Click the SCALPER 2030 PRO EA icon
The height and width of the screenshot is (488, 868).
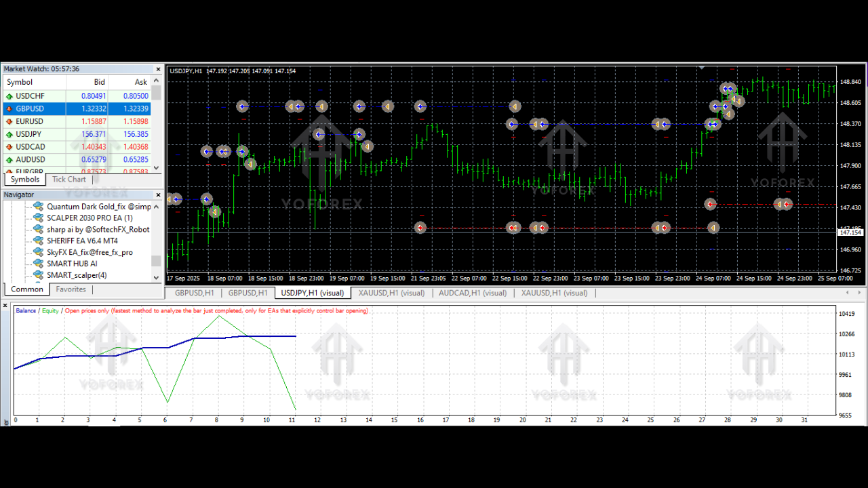coord(38,218)
